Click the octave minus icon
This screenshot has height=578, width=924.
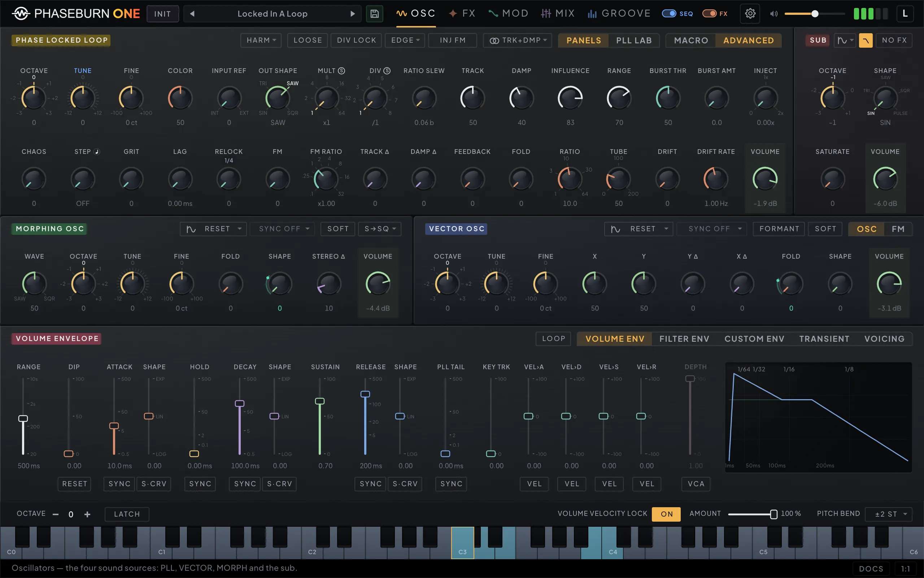click(x=56, y=514)
